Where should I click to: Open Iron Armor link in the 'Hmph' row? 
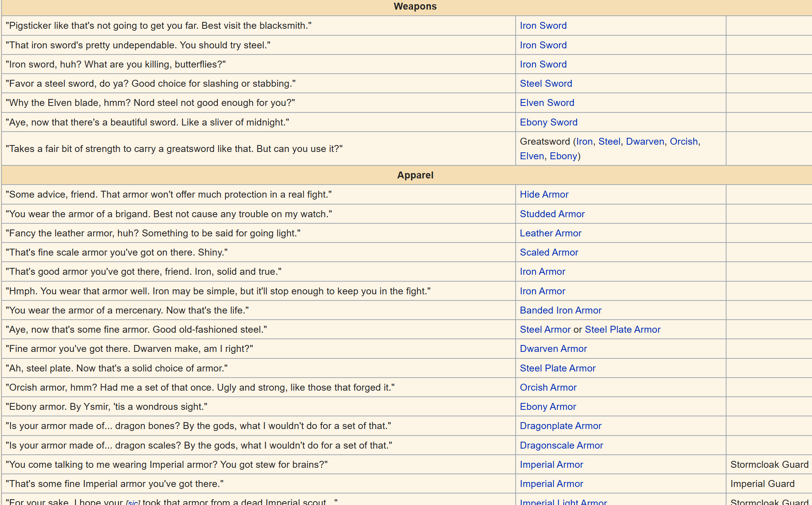coord(542,291)
